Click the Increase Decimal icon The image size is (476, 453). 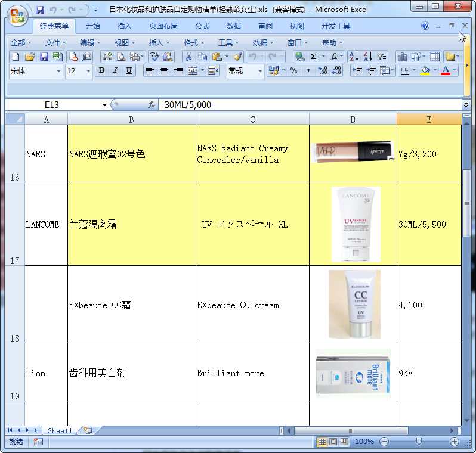(322, 71)
